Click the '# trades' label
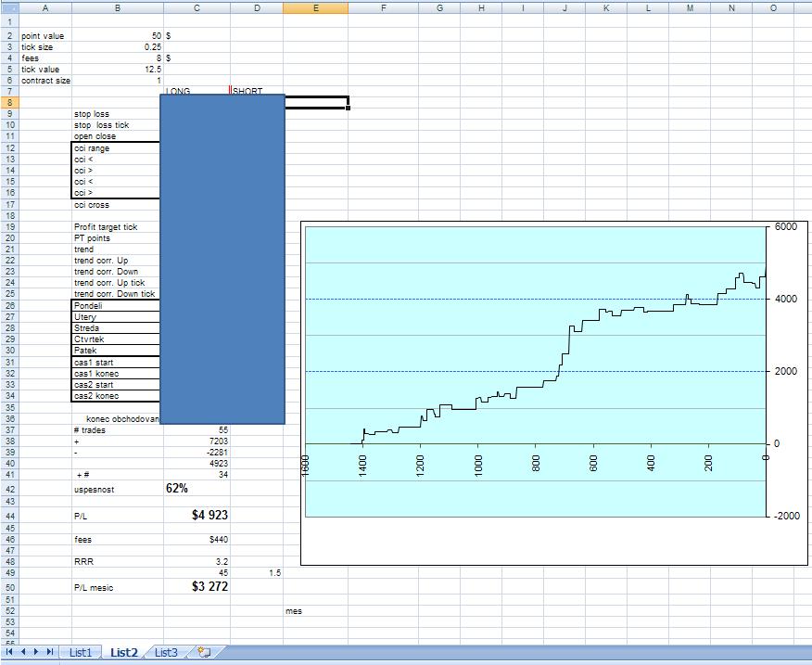The height and width of the screenshot is (665, 812). pyautogui.click(x=90, y=430)
